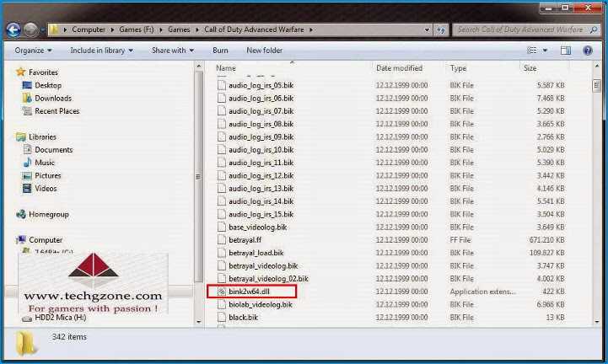Open Favorites in navigation pane
The height and width of the screenshot is (364, 608).
pos(43,72)
